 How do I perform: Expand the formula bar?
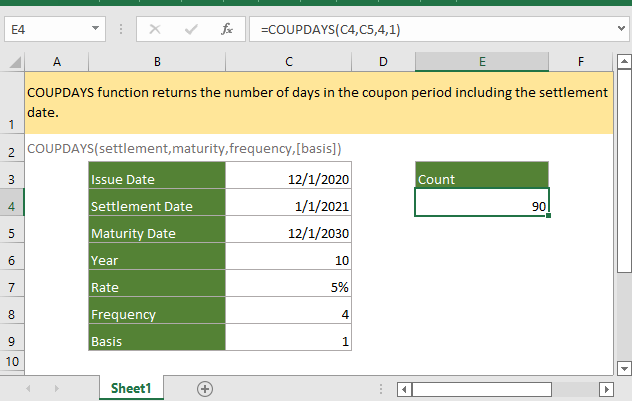point(622,30)
